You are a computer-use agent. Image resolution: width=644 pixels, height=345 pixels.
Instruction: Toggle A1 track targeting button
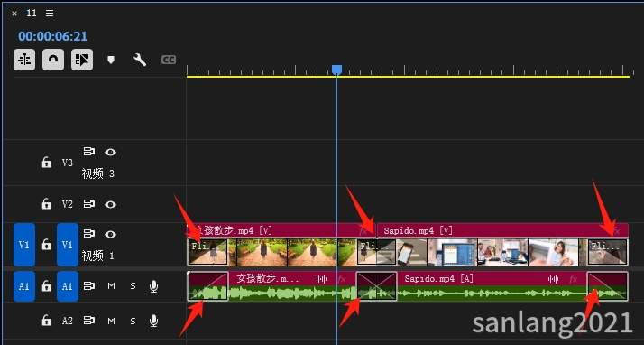(x=68, y=286)
